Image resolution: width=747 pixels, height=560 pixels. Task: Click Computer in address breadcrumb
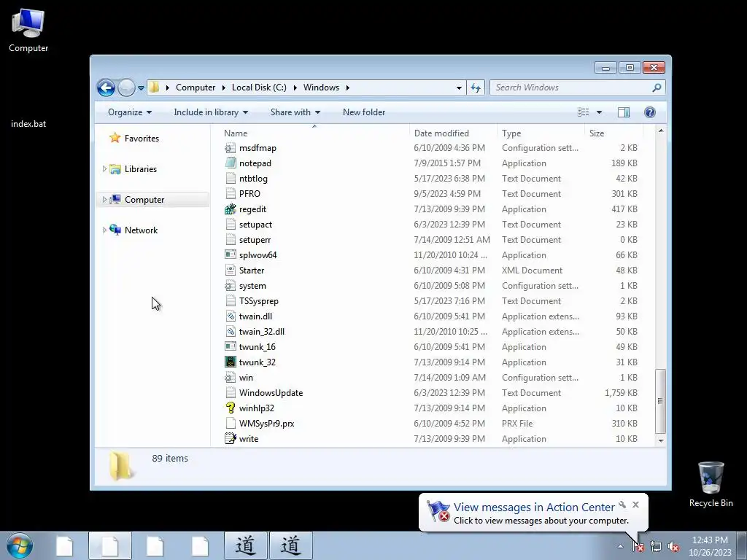(x=196, y=87)
